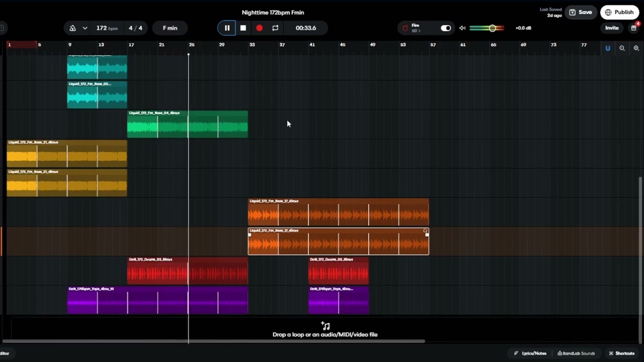The image size is (644, 362).
Task: Toggle the loop cycle button
Action: (x=275, y=28)
